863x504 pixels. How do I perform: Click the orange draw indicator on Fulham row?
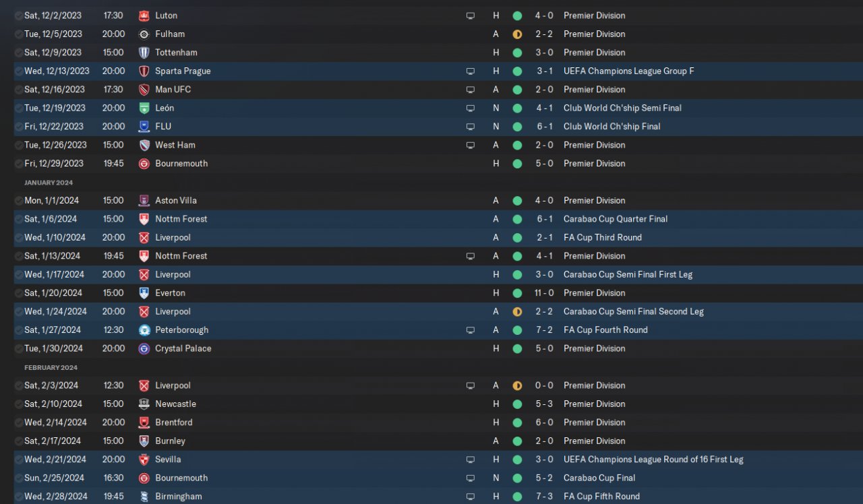[517, 34]
